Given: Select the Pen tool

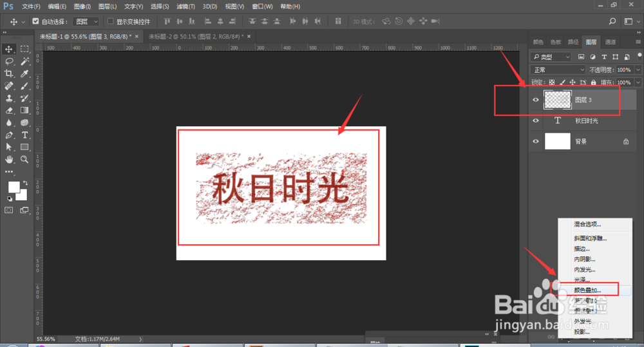Looking at the screenshot, I should 8,135.
